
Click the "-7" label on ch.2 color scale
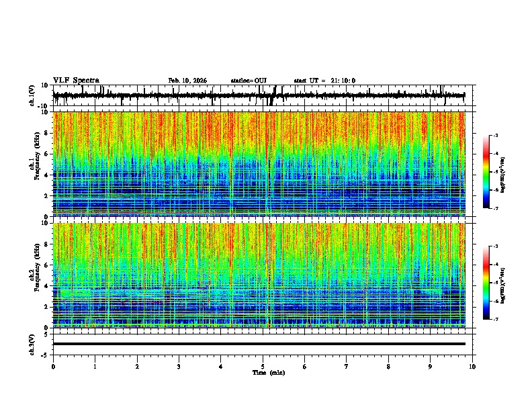[x=495, y=319]
